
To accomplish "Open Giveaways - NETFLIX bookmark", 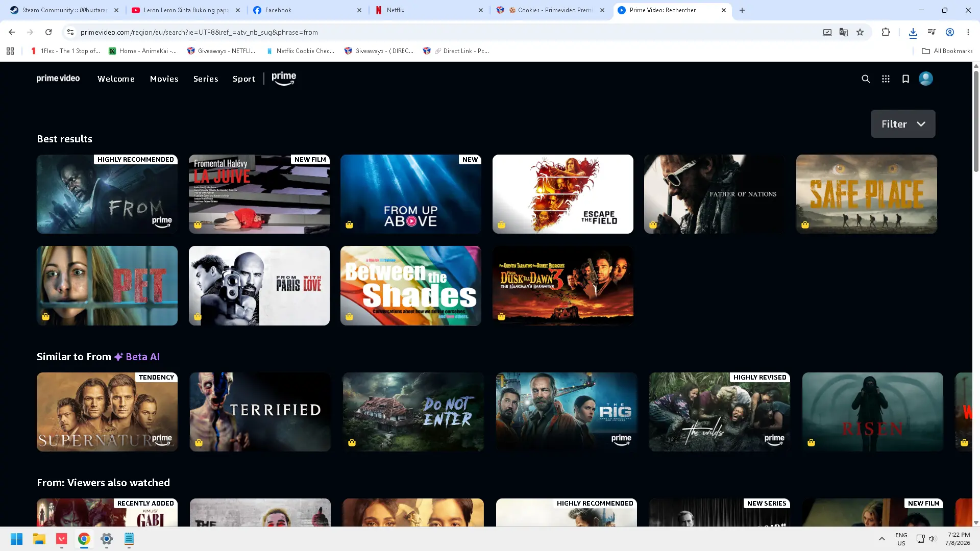I will 221,51.
